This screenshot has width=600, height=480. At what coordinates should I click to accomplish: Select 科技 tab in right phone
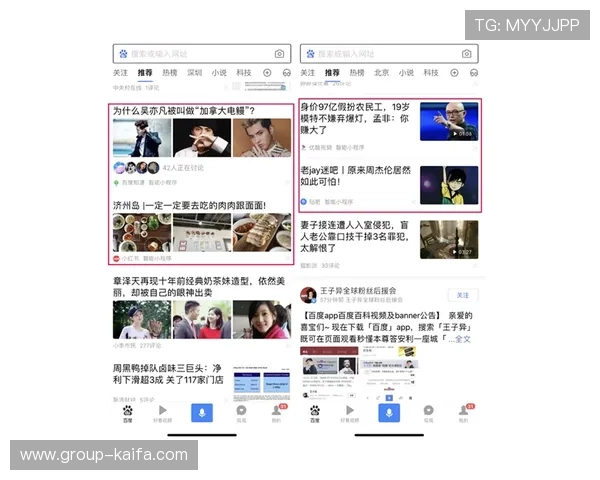pyautogui.click(x=431, y=73)
